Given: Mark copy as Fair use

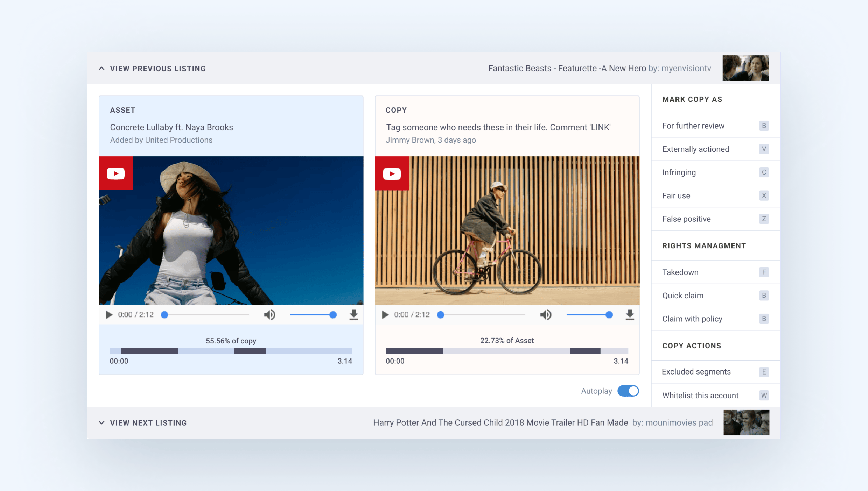Looking at the screenshot, I should click(x=715, y=195).
